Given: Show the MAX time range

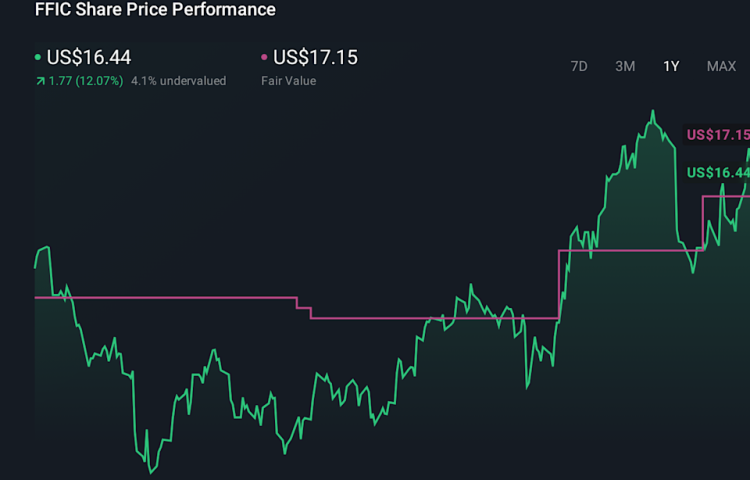Looking at the screenshot, I should pos(721,66).
